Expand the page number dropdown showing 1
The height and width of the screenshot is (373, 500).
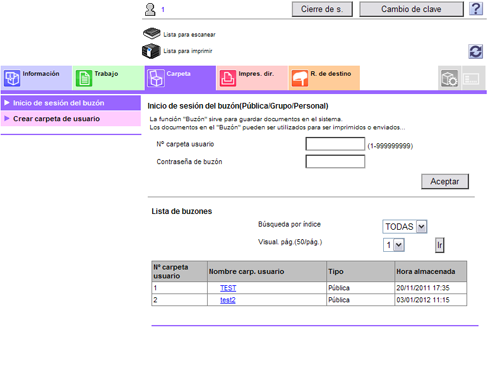point(394,245)
